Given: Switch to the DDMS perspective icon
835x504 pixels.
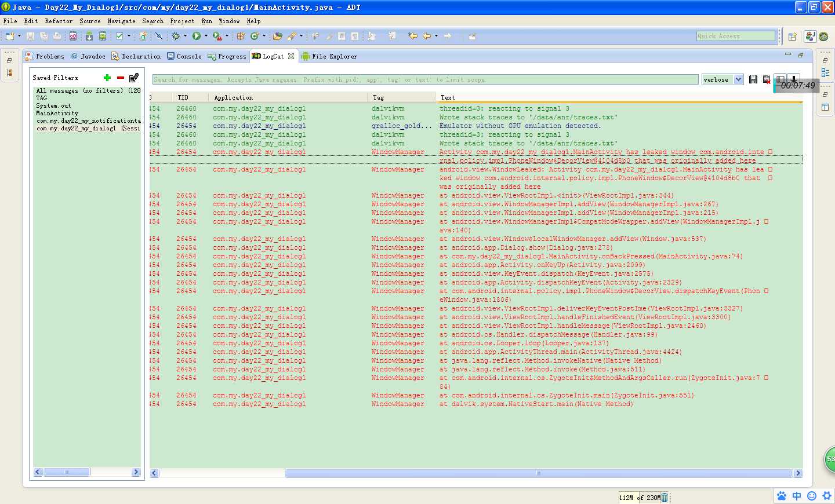Looking at the screenshot, I should point(823,36).
